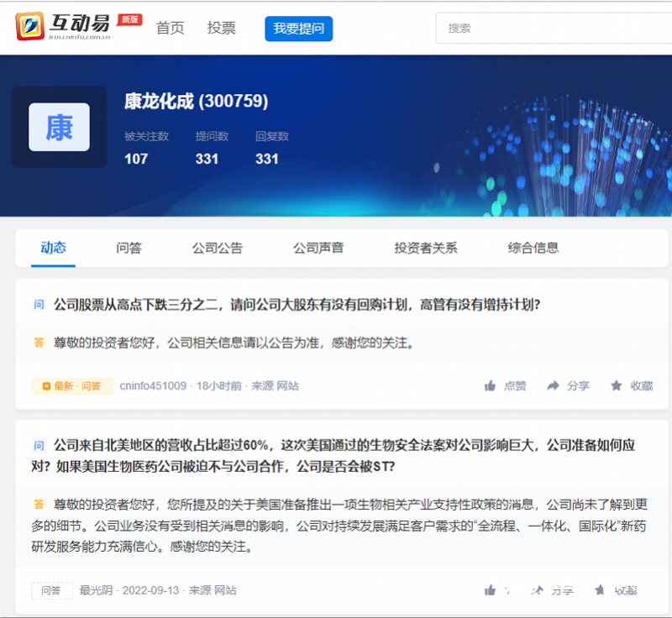The width and height of the screenshot is (672, 618).
Task: Click the 问 icon of the 回购计划 question
Action: [x=39, y=305]
